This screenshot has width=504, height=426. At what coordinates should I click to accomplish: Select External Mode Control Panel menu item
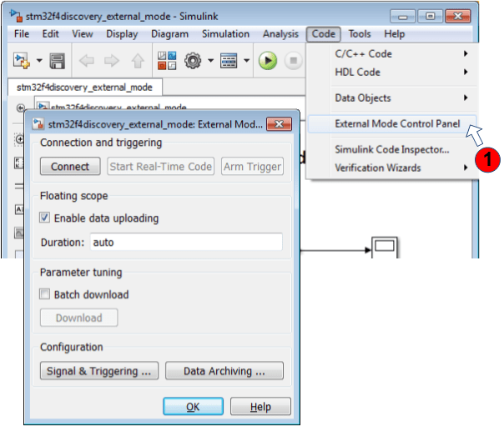click(391, 123)
